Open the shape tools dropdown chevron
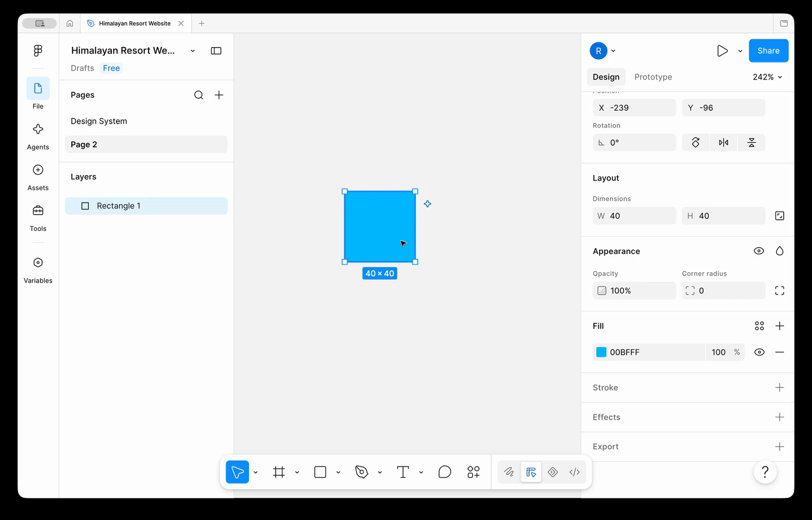812x520 pixels. coord(338,472)
